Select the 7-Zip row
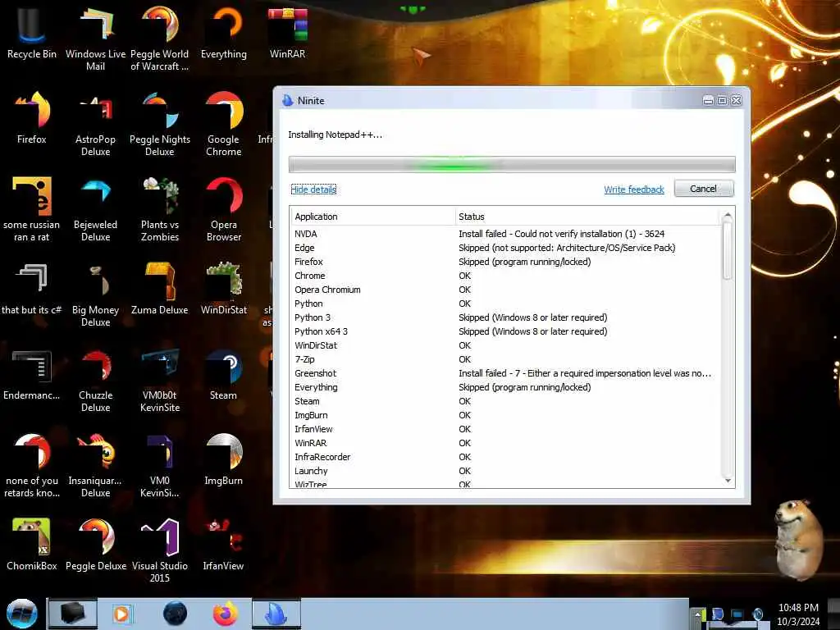This screenshot has height=630, width=840. 505,359
